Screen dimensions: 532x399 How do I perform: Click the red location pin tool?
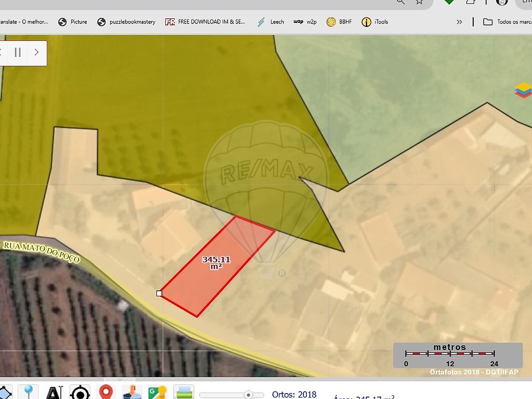click(106, 392)
